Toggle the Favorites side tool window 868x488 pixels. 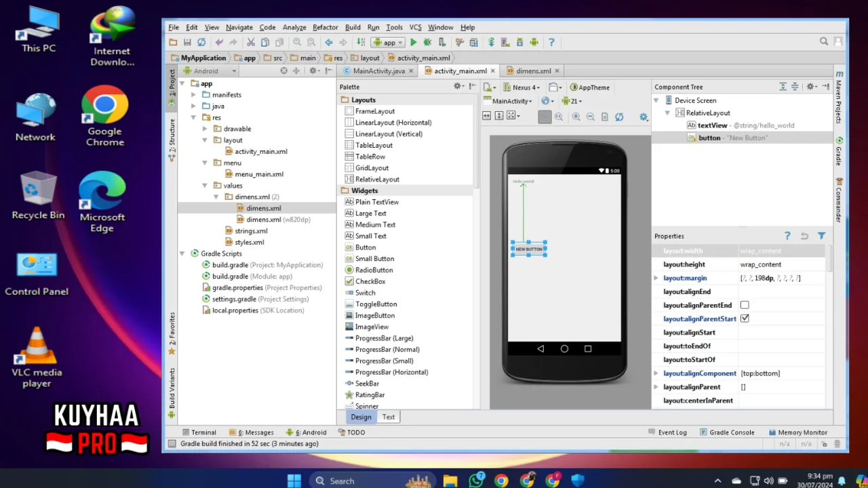pyautogui.click(x=172, y=333)
